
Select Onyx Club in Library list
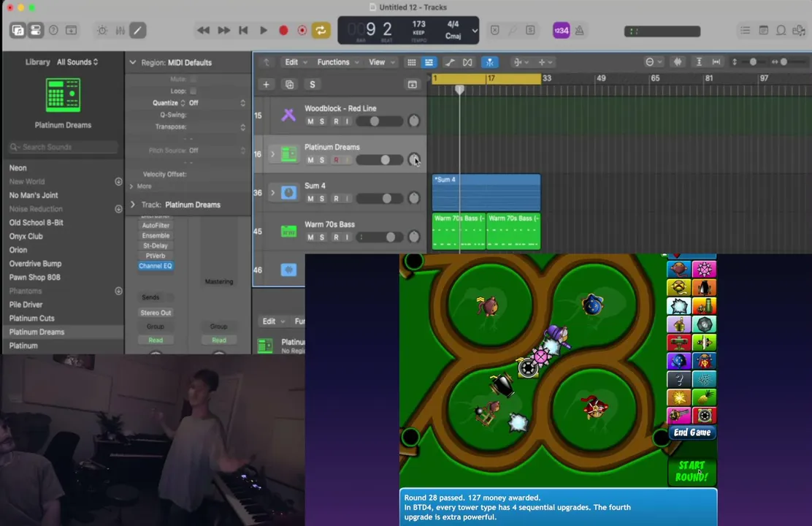(26, 236)
